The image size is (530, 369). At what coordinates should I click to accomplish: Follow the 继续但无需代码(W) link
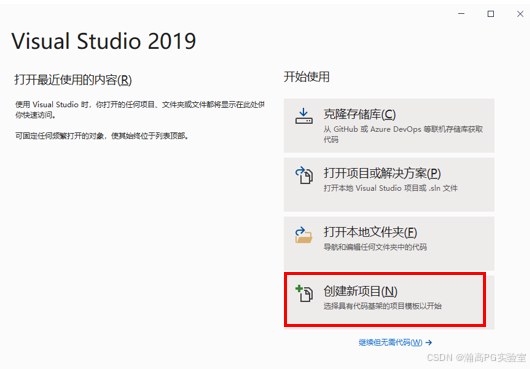tap(390, 343)
